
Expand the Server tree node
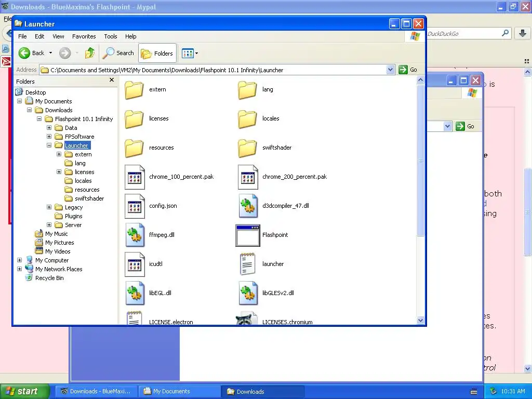click(x=49, y=224)
